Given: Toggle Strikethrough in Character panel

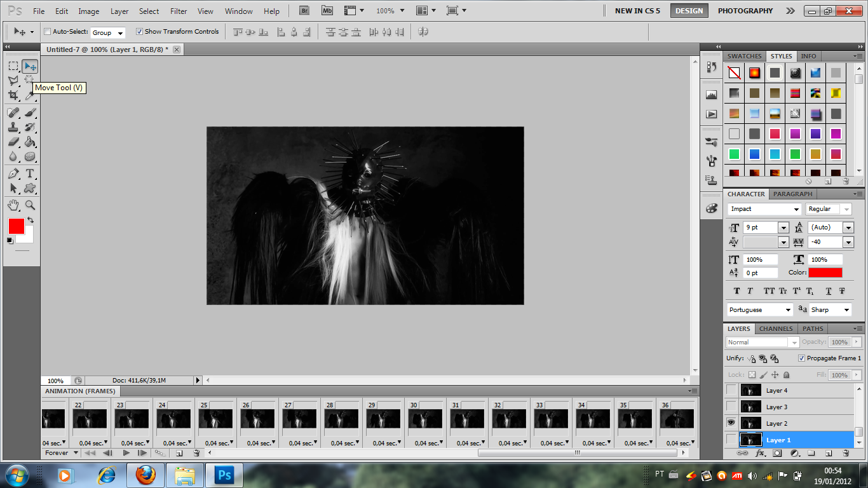Looking at the screenshot, I should 842,291.
